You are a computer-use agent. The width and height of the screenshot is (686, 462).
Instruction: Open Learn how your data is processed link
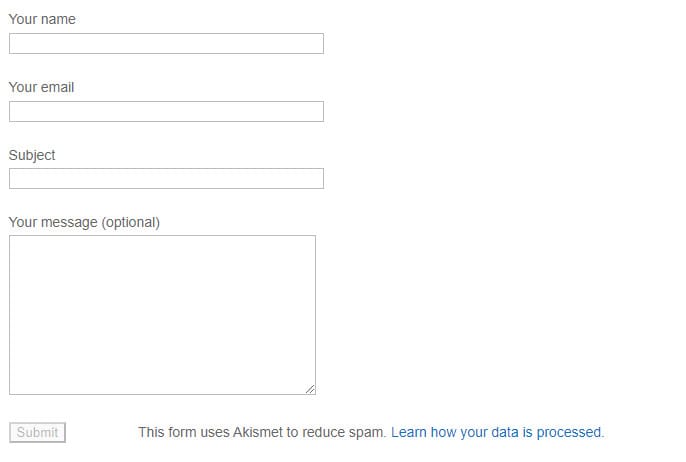[x=497, y=432]
